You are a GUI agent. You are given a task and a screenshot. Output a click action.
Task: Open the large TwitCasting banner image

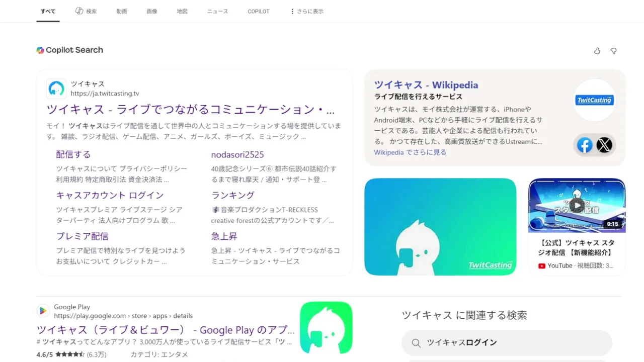(x=440, y=227)
